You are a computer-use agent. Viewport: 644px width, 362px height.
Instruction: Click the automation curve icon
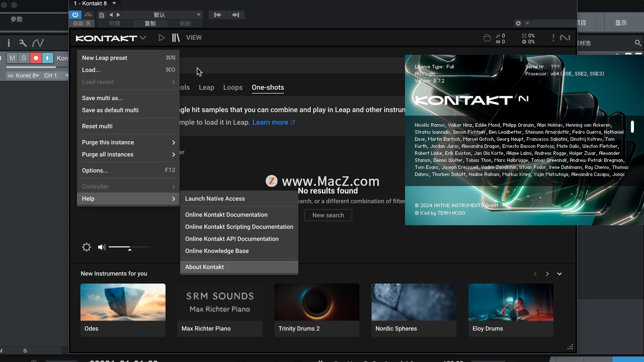point(38,43)
